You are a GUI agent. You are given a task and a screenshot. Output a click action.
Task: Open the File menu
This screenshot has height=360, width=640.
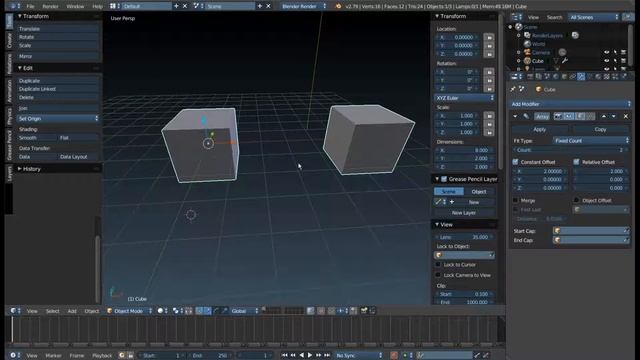tap(30, 6)
